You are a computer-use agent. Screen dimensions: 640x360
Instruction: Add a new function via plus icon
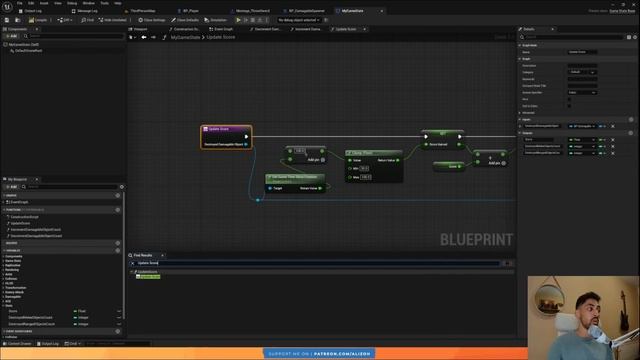pos(118,210)
